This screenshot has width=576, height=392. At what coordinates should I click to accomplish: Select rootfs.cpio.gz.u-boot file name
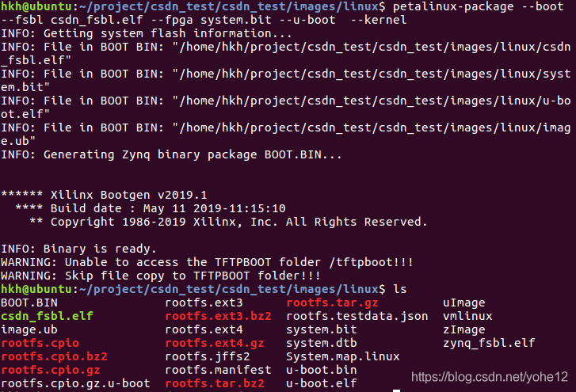(76, 383)
